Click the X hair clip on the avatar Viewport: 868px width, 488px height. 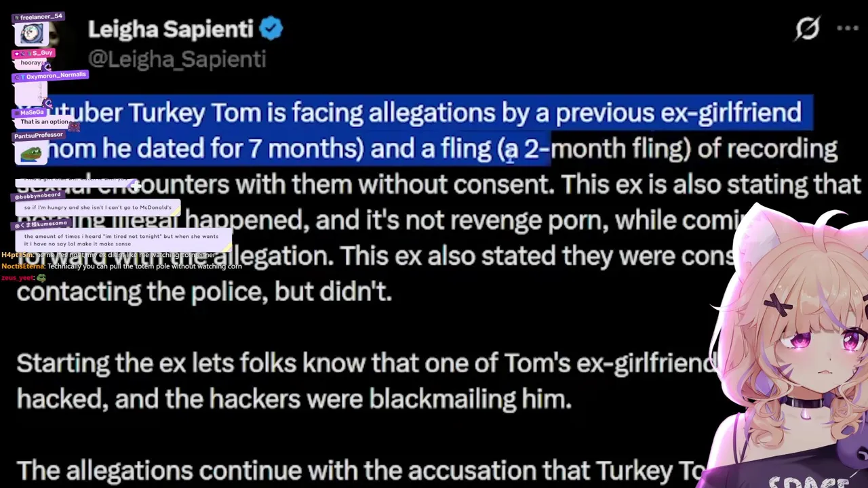(x=778, y=306)
